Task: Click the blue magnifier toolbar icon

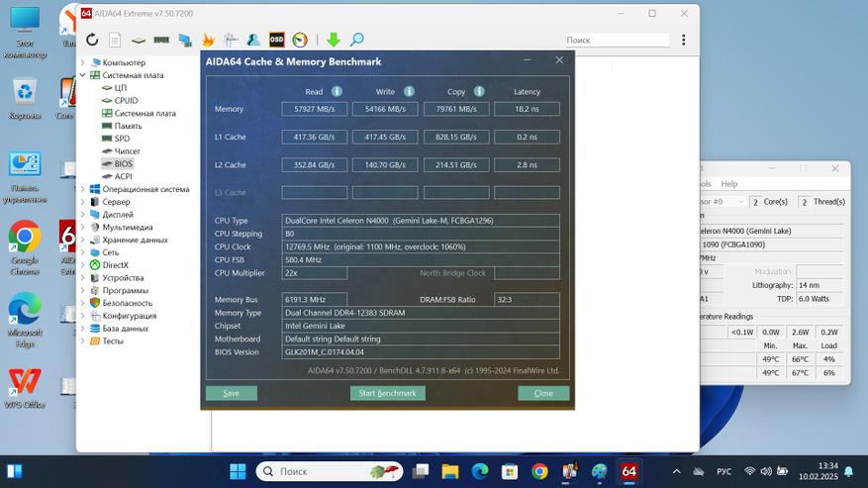Action: (x=357, y=40)
